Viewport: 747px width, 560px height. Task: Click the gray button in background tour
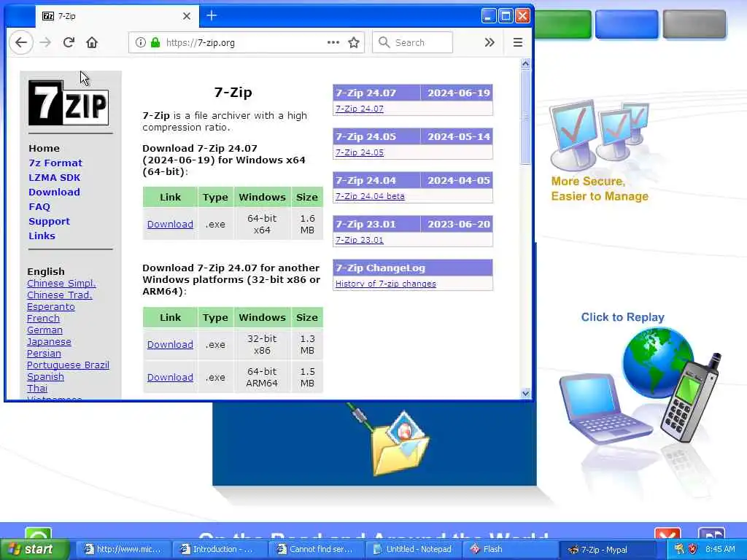(x=694, y=24)
